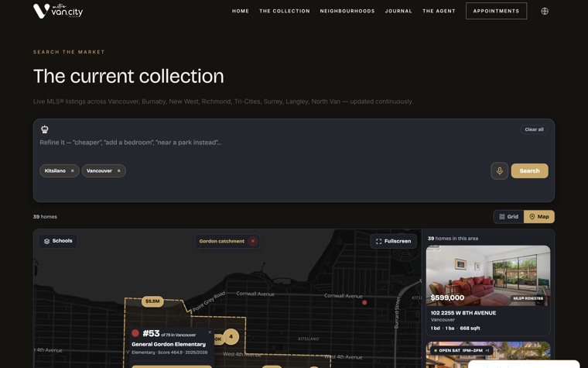Click the Gordon catchment label
This screenshot has width=588, height=368.
click(221, 241)
